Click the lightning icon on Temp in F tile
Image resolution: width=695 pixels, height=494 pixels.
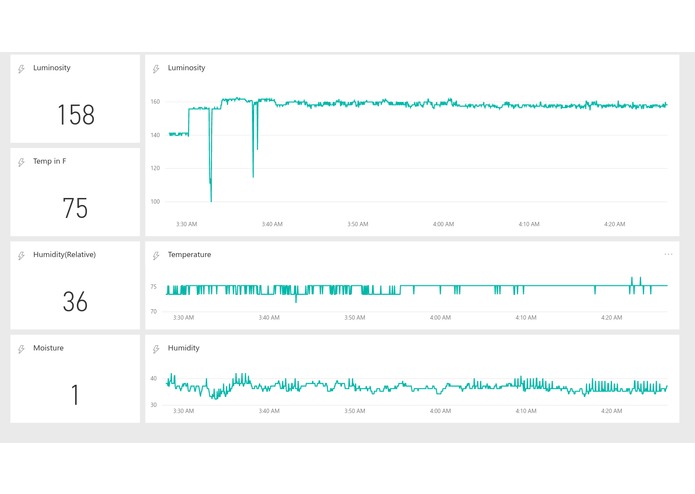pyautogui.click(x=21, y=162)
